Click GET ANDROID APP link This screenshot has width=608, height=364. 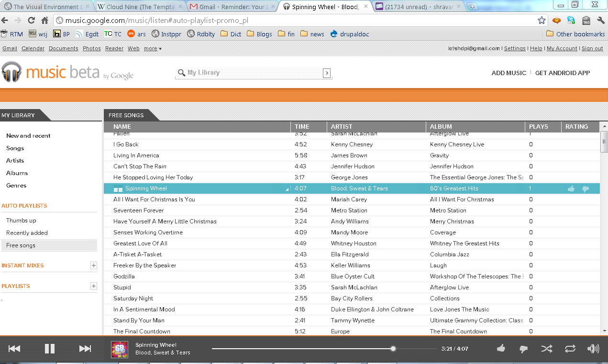563,73
